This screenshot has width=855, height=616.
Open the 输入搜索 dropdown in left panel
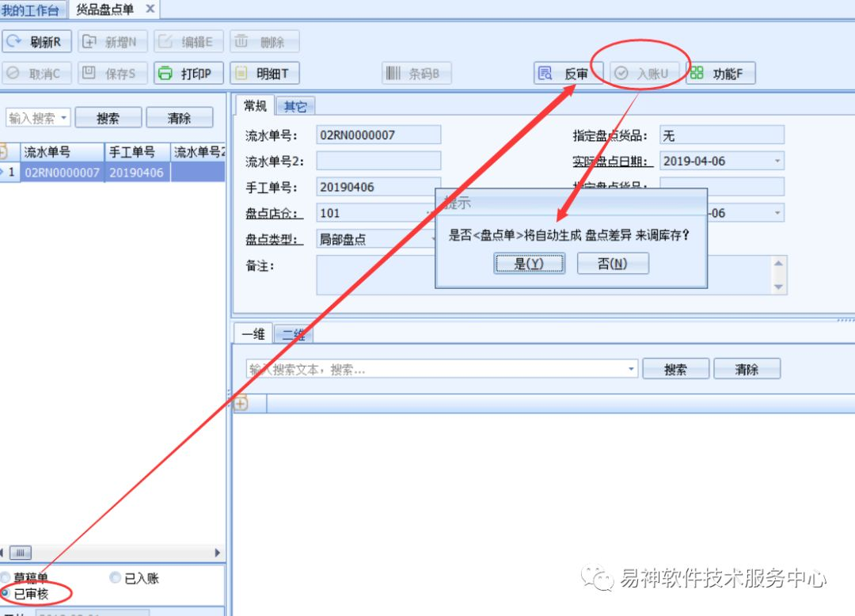click(63, 118)
